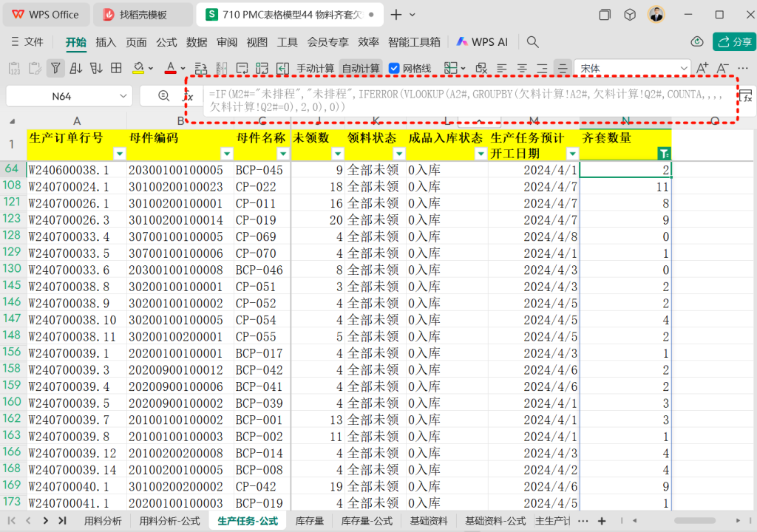The width and height of the screenshot is (757, 532).
Task: Click the user avatar icon
Action: click(656, 15)
